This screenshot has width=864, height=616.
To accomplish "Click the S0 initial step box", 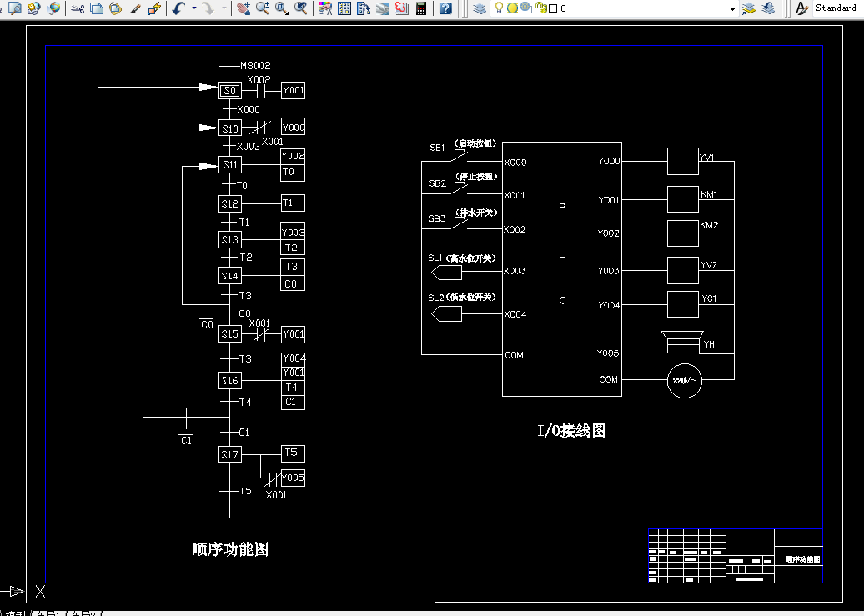I will tap(230, 90).
